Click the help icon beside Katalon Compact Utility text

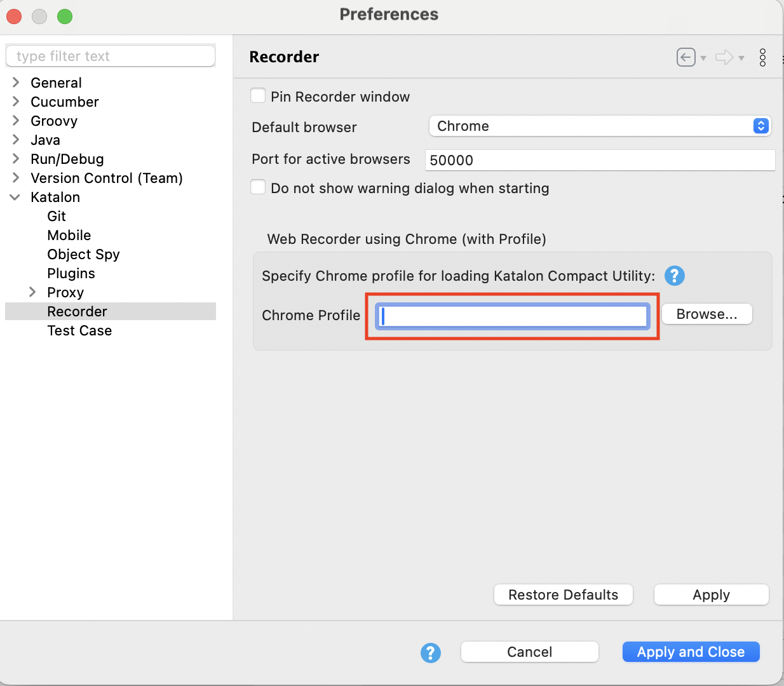(674, 276)
